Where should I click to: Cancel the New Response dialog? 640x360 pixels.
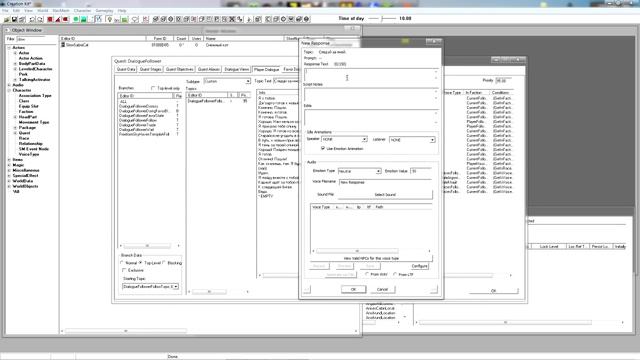tap(382, 289)
